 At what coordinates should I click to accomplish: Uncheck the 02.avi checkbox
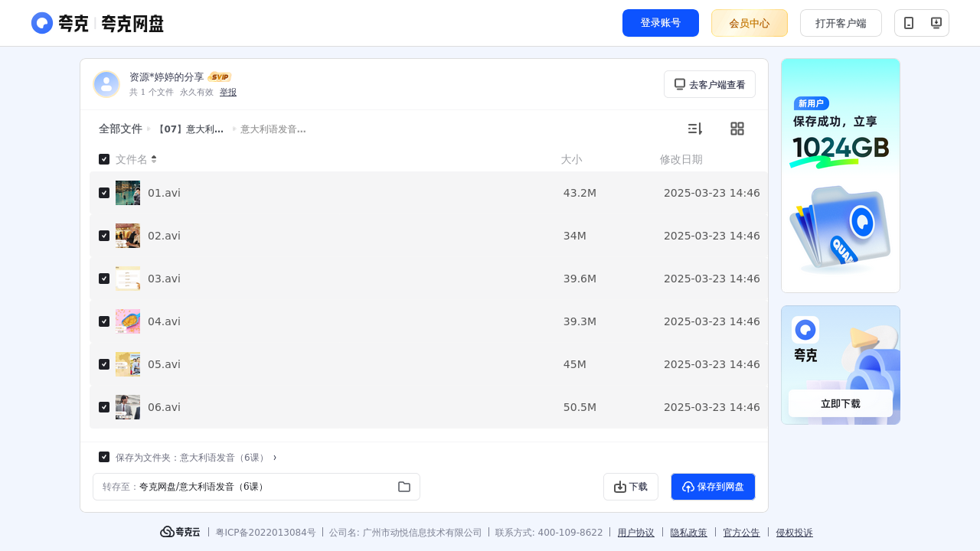click(104, 236)
